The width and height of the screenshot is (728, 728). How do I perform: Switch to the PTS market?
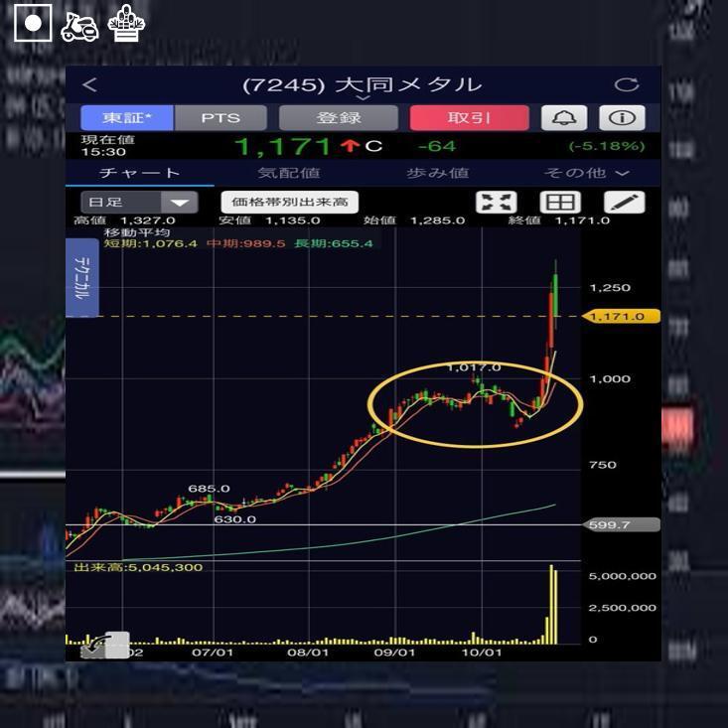[x=220, y=118]
